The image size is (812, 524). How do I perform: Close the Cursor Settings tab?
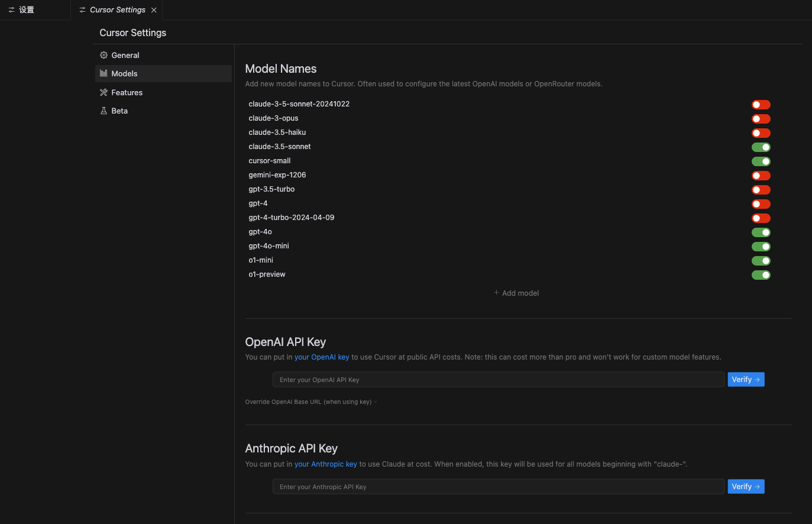(x=154, y=10)
